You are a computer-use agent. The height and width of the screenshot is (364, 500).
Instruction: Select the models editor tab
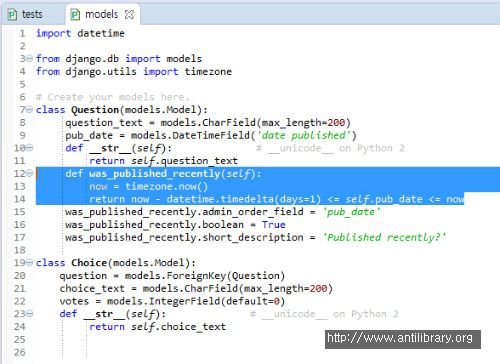[x=102, y=14]
